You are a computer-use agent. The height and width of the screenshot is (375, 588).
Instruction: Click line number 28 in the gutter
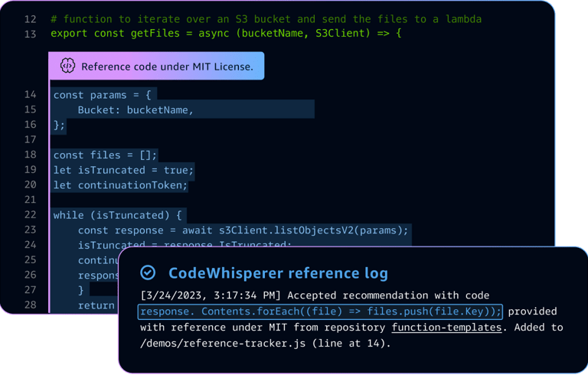(x=31, y=305)
